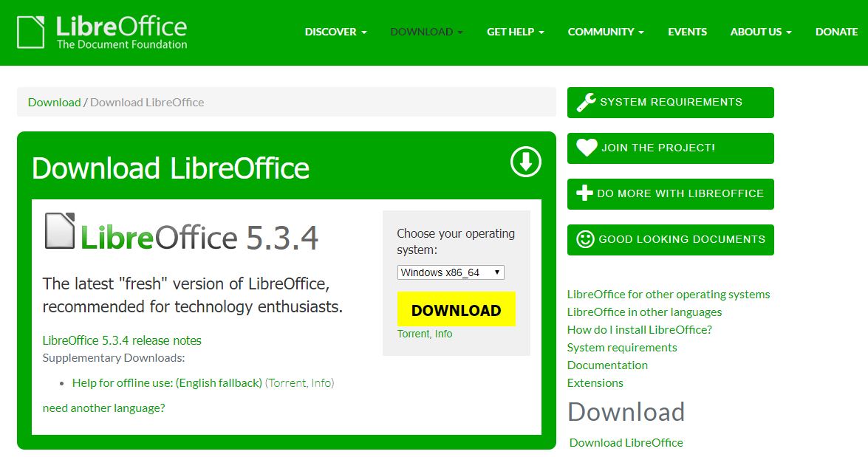Click the Choose your operating system: label
Screen dimensions: 868x457
point(456,241)
